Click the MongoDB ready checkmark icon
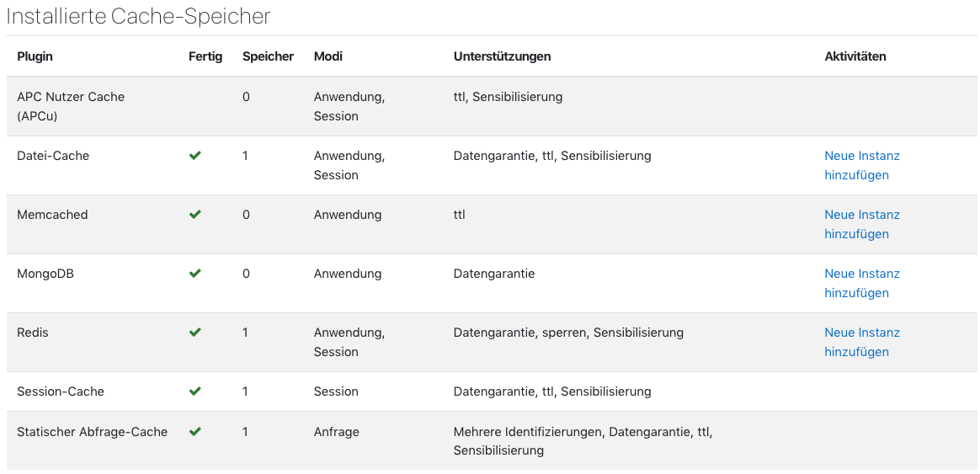Viewport: 980px width, 474px height. click(195, 274)
